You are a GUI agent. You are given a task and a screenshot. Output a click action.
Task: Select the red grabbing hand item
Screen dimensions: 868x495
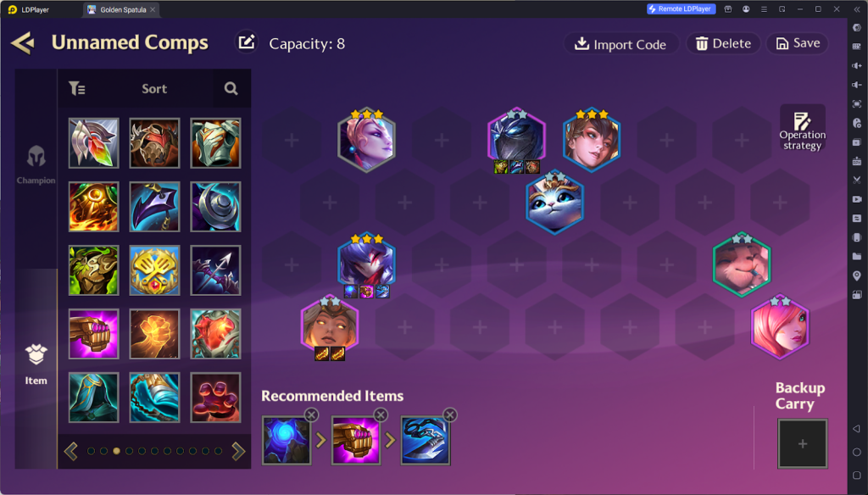click(x=215, y=398)
